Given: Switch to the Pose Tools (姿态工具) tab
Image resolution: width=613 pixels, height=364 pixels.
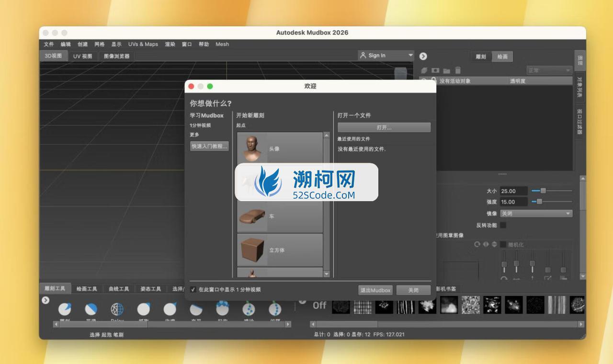Looking at the screenshot, I should 151,289.
